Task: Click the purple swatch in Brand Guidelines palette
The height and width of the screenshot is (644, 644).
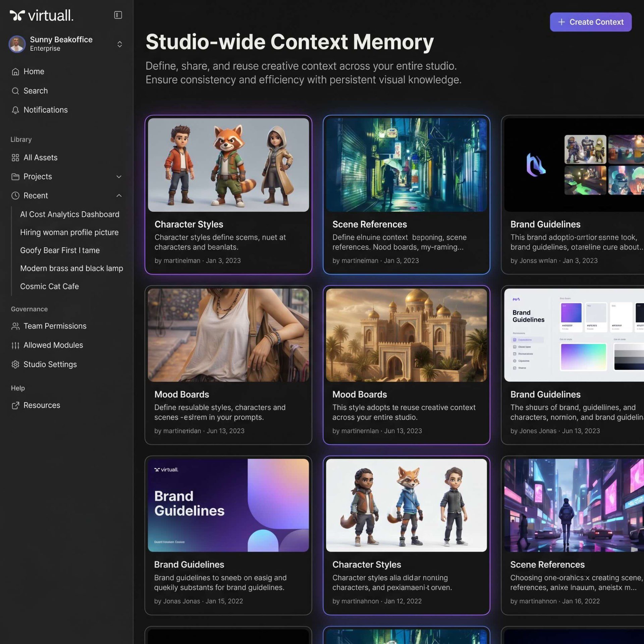Action: click(x=571, y=313)
